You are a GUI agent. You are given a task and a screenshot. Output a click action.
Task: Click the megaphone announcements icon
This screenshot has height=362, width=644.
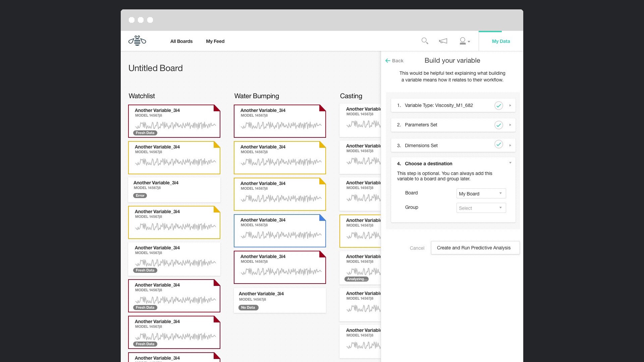tap(443, 41)
